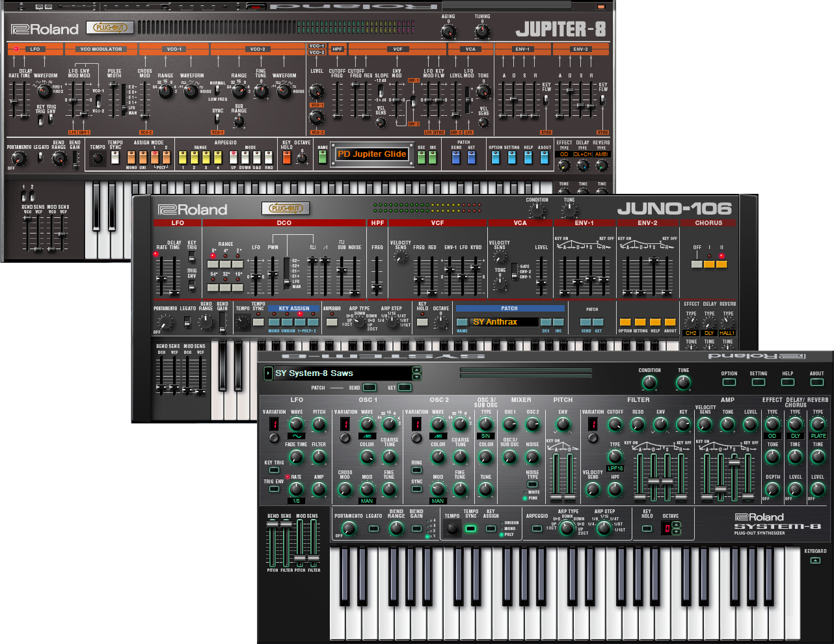Screen dimensions: 834x644
Task: Toggle Jupiter-8 TEMPO SYNC button
Action: tap(115, 157)
